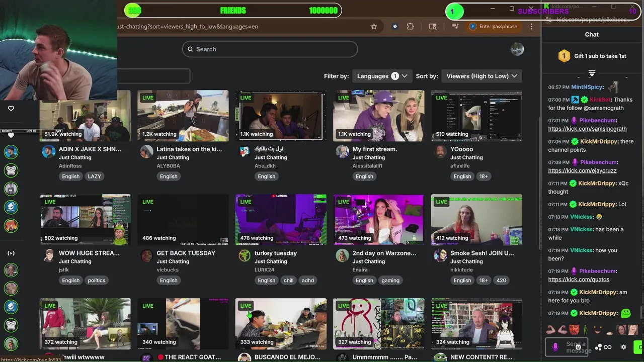Image resolution: width=644 pixels, height=362 pixels.
Task: Click the VNickss username saying how you been
Action: point(581,250)
